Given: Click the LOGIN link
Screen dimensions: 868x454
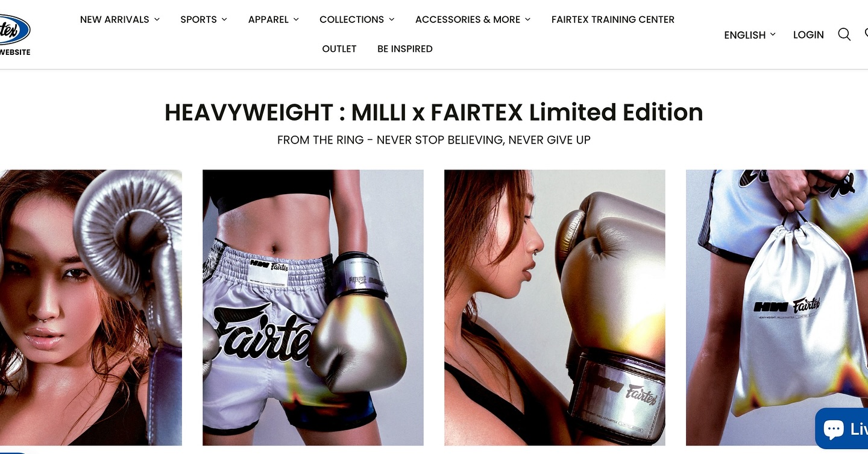Looking at the screenshot, I should (808, 35).
